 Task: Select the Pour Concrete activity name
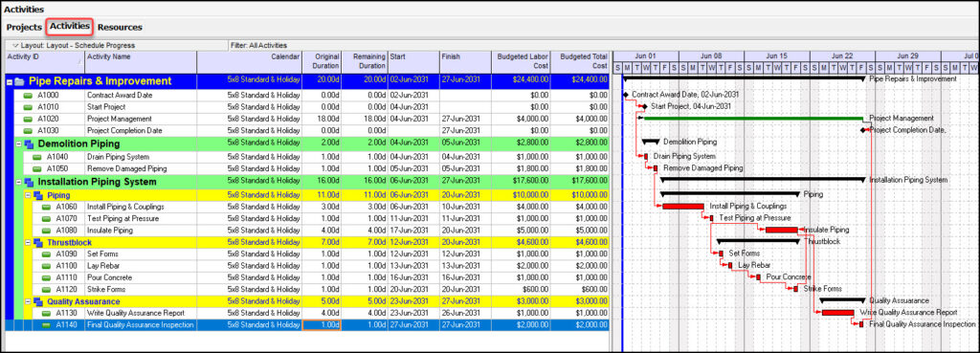[109, 278]
